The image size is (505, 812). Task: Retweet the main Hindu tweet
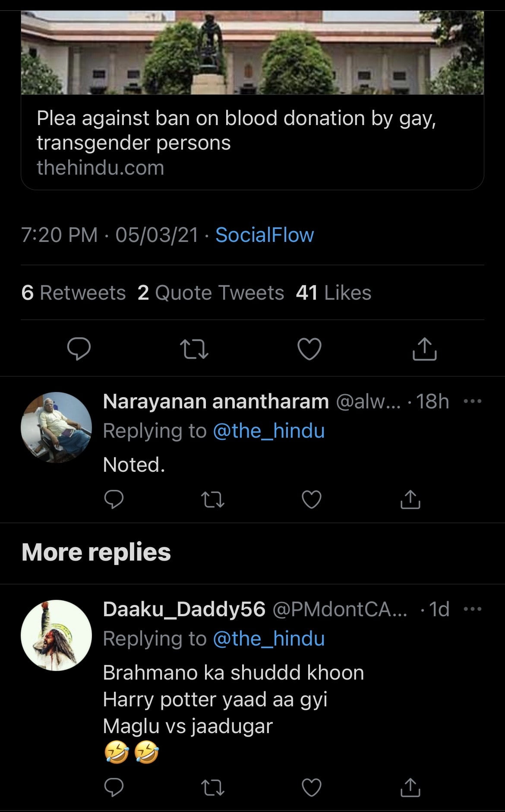(x=194, y=349)
